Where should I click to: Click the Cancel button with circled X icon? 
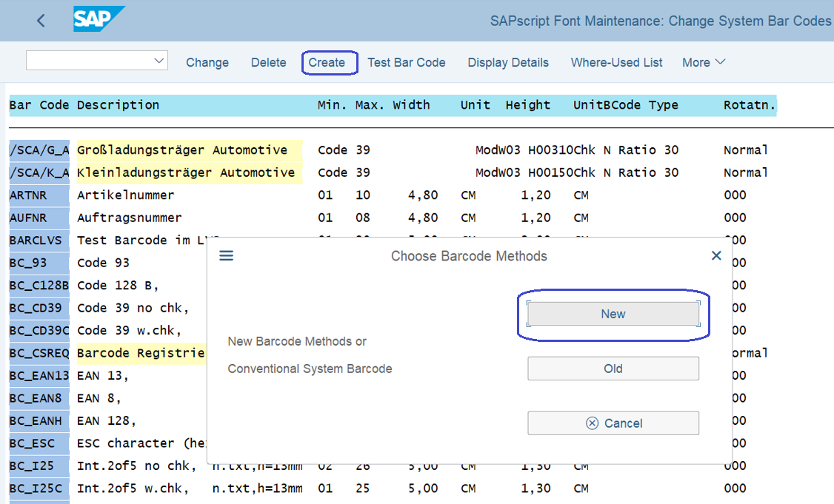(613, 423)
